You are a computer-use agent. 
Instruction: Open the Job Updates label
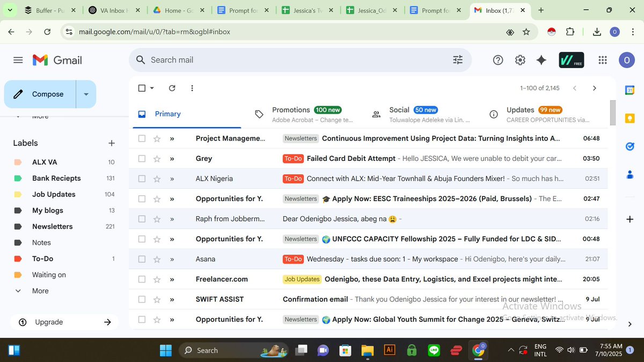click(53, 194)
